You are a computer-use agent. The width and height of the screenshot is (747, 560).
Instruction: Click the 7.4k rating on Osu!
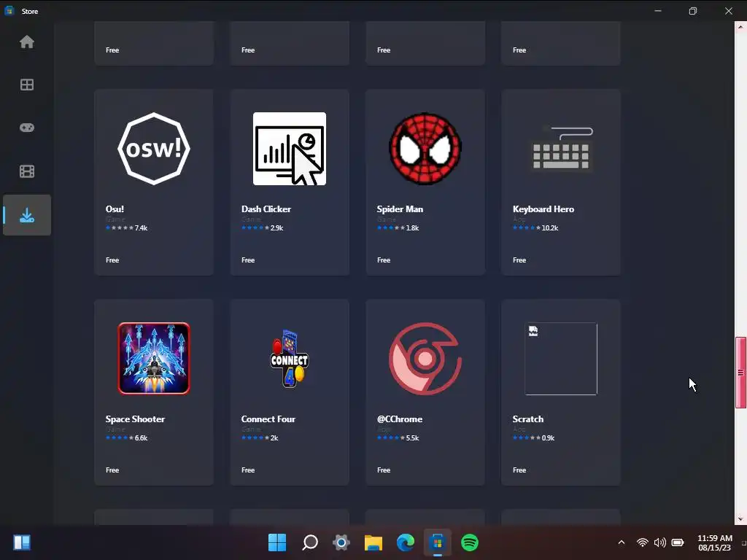click(x=141, y=228)
